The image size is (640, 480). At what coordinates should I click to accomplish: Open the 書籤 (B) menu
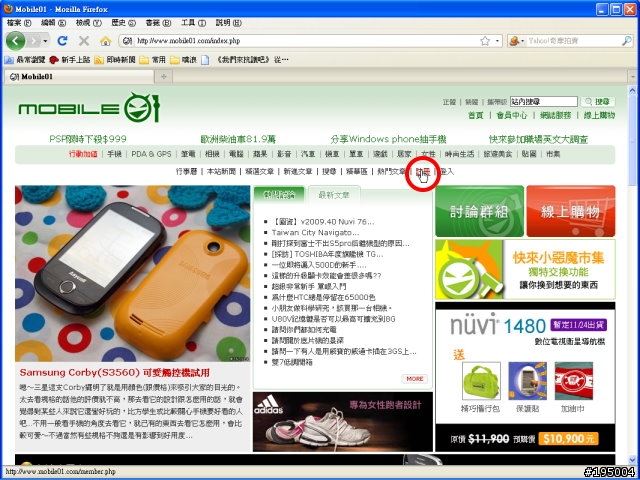click(158, 23)
